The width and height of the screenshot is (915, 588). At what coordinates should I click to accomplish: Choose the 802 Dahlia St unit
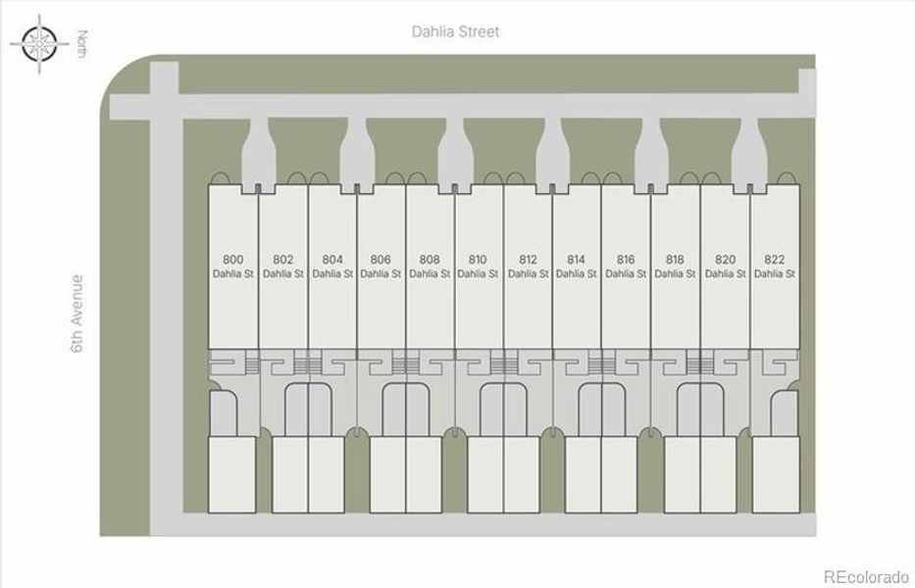coord(283,267)
